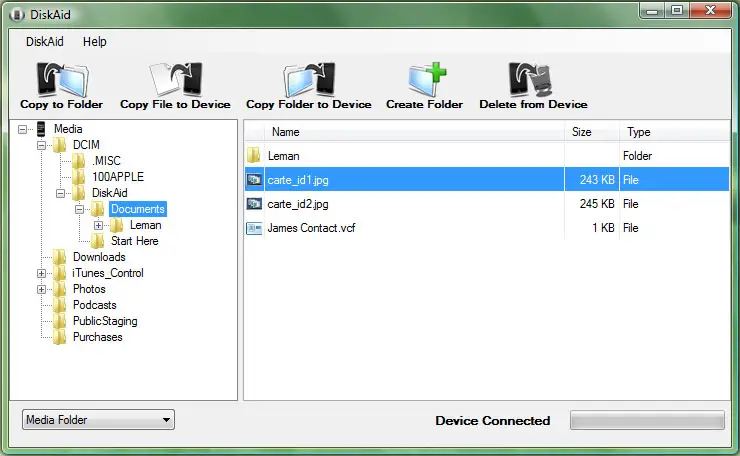Sort the list by Name column header
The image size is (740, 456).
(414, 132)
